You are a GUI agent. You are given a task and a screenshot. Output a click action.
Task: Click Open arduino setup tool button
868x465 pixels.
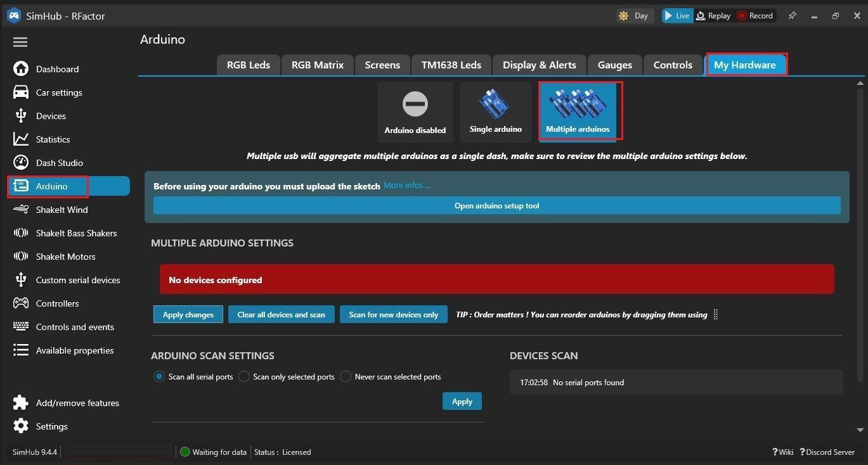click(497, 205)
